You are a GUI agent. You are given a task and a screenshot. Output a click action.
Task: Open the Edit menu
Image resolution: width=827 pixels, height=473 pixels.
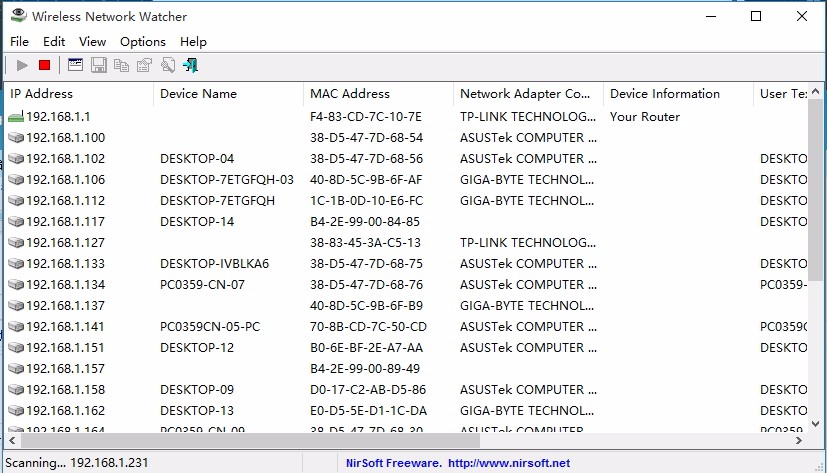54,42
